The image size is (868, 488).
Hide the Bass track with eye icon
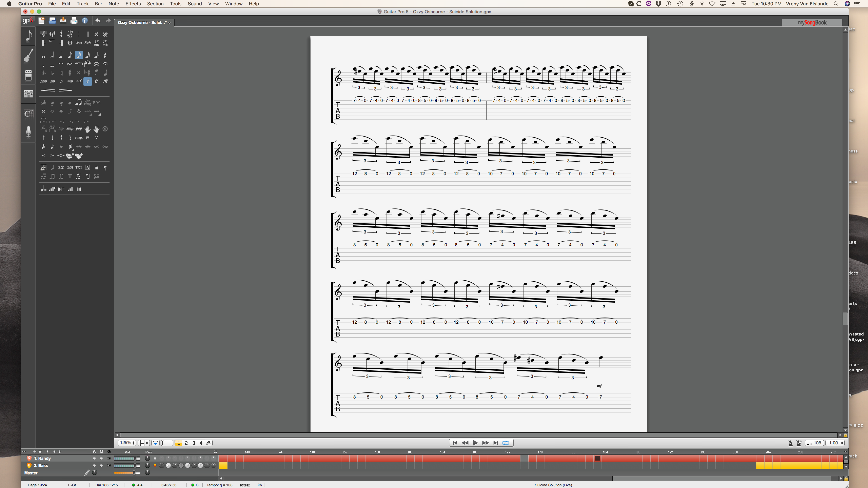[x=109, y=465]
